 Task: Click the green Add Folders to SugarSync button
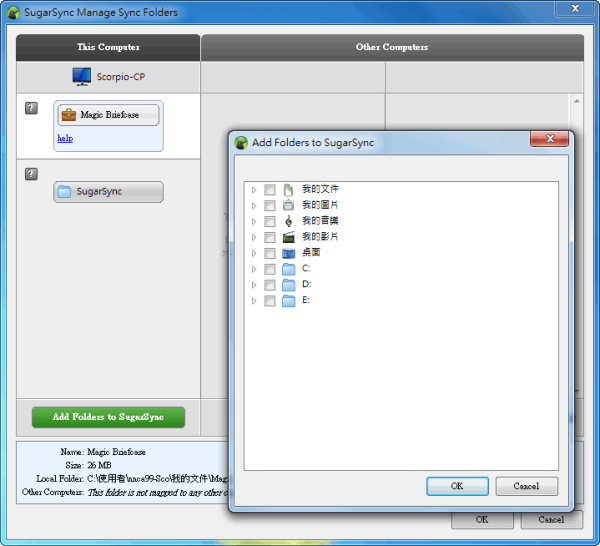[108, 417]
